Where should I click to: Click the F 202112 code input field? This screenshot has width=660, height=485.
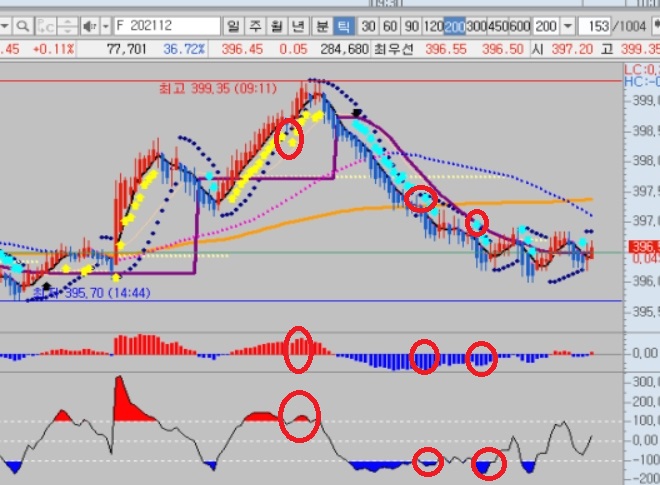[x=167, y=26]
